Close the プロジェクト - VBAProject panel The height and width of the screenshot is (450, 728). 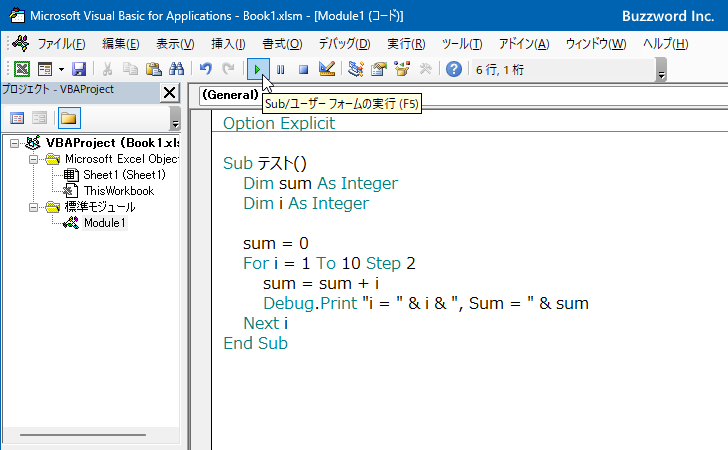[x=169, y=92]
